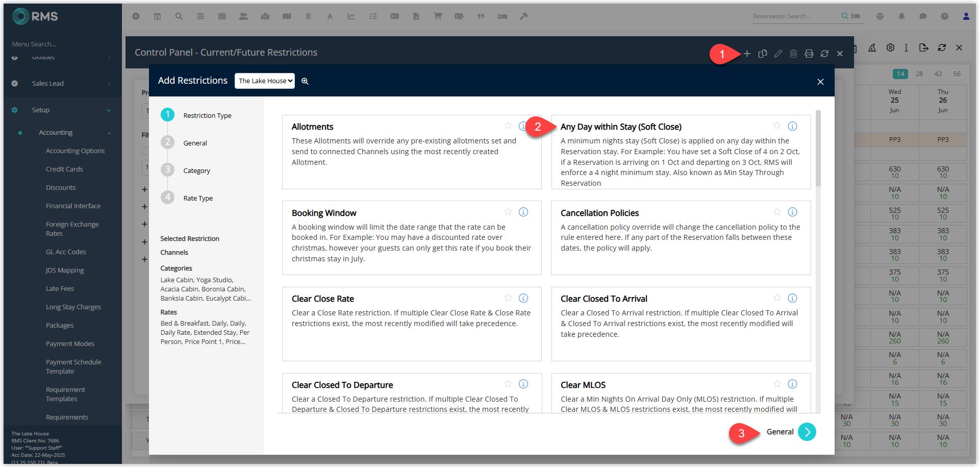980x468 pixels.
Task: Click the copy restriction icon
Action: click(763, 54)
